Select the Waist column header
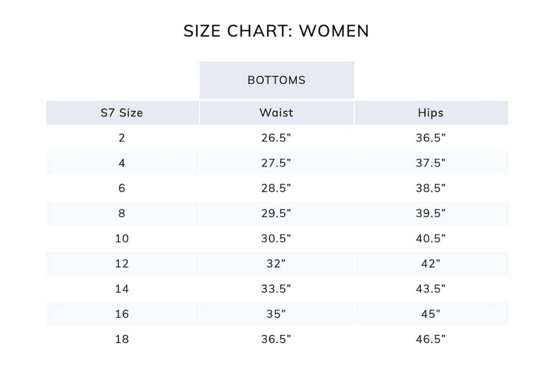This screenshot has height=392, width=555. 276,113
